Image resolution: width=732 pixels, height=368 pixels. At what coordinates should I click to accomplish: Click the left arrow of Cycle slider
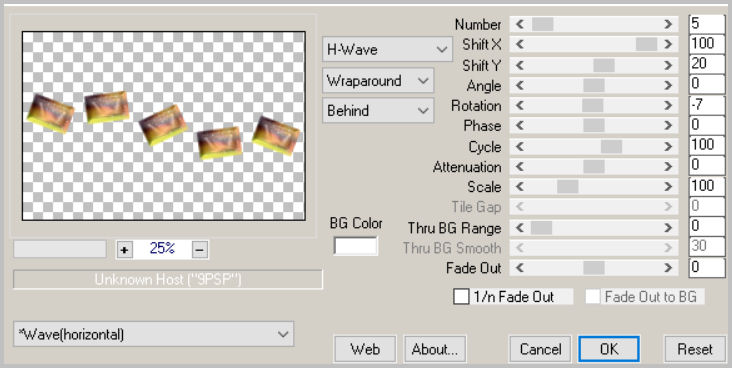[x=520, y=147]
